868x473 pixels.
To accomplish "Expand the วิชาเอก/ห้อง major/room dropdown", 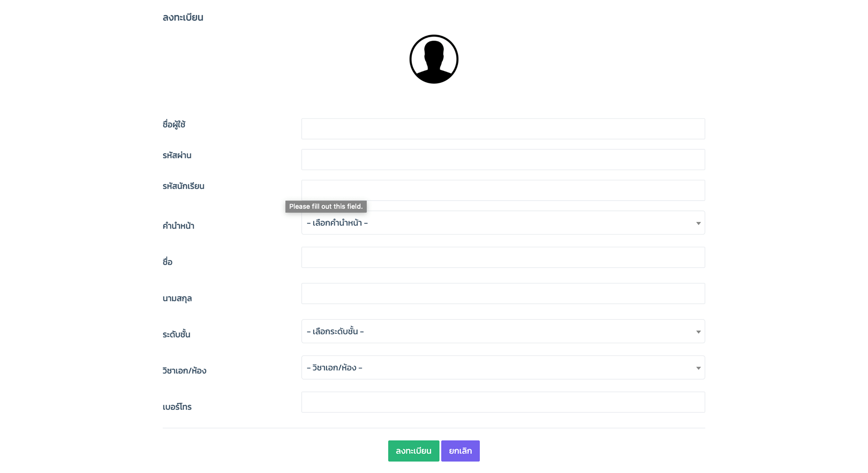I will 503,367.
